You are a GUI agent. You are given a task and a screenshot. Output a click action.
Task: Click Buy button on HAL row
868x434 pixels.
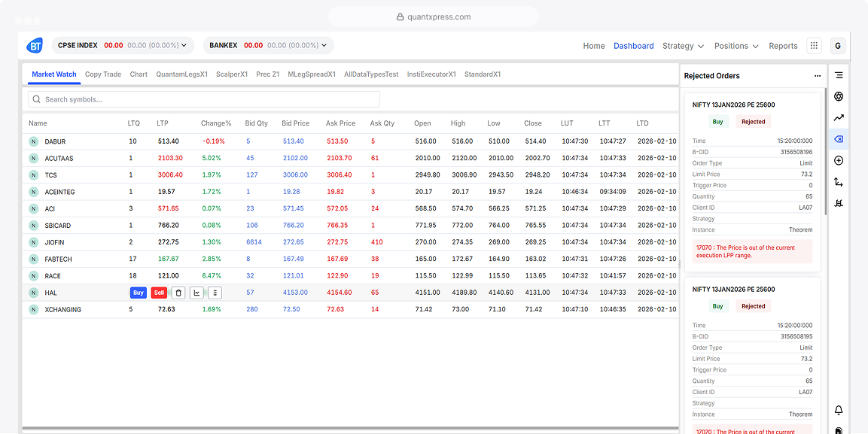pos(139,293)
